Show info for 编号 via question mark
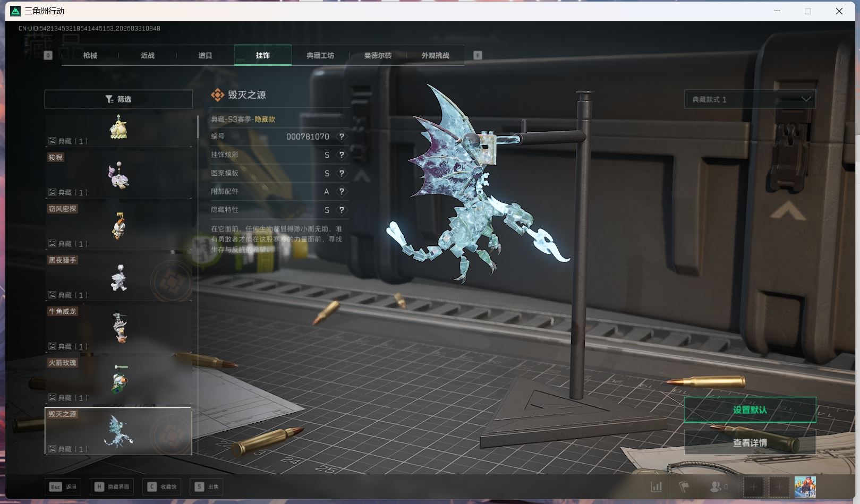Viewport: 860px width, 504px height. pyautogui.click(x=342, y=136)
